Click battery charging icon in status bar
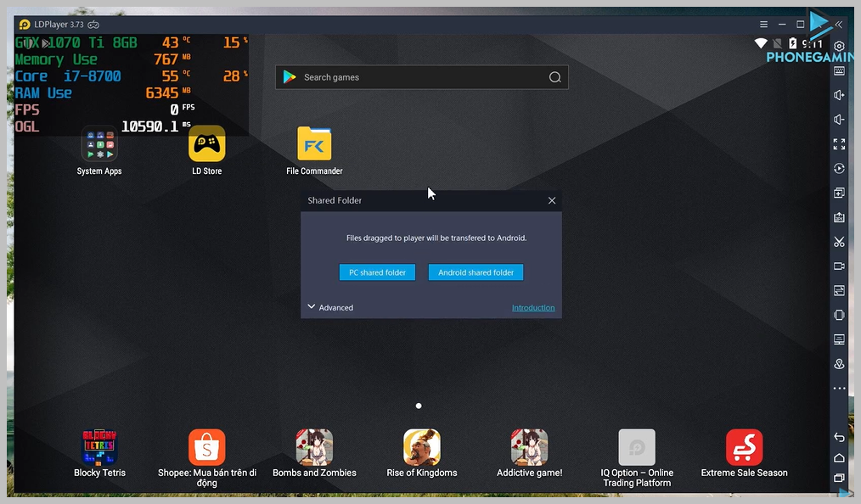The height and width of the screenshot is (504, 861). point(792,42)
